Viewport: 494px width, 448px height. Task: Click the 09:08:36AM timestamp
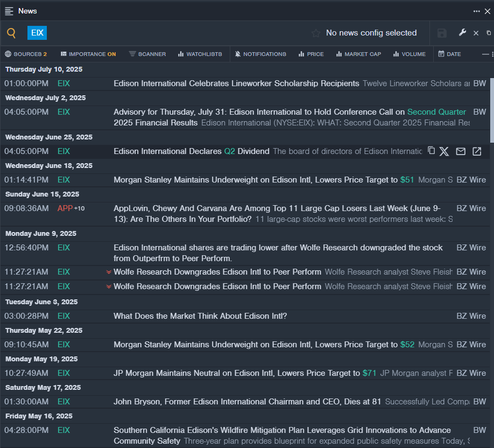pyautogui.click(x=26, y=208)
